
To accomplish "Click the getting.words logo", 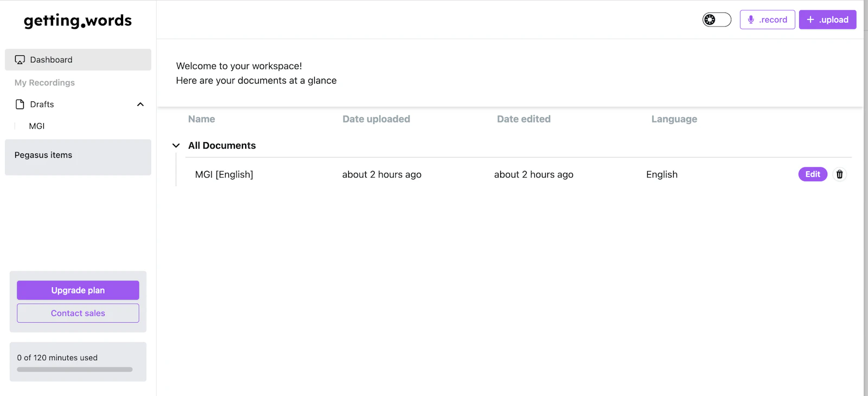I will (x=78, y=21).
